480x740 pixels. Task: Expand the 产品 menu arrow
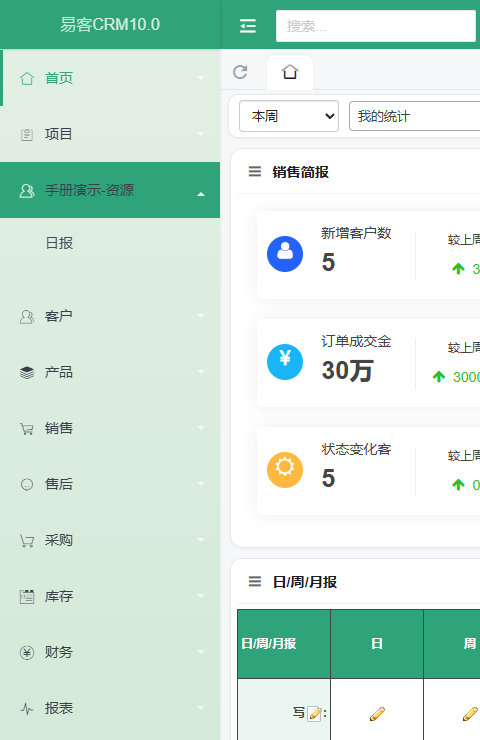201,372
